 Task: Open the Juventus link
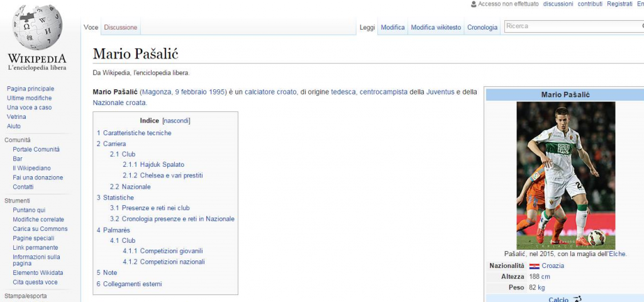point(440,92)
